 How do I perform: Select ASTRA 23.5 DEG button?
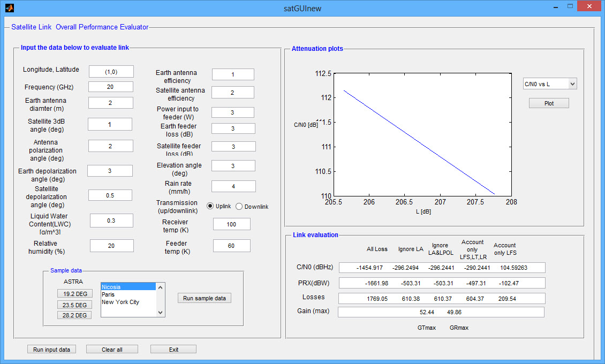[74, 305]
